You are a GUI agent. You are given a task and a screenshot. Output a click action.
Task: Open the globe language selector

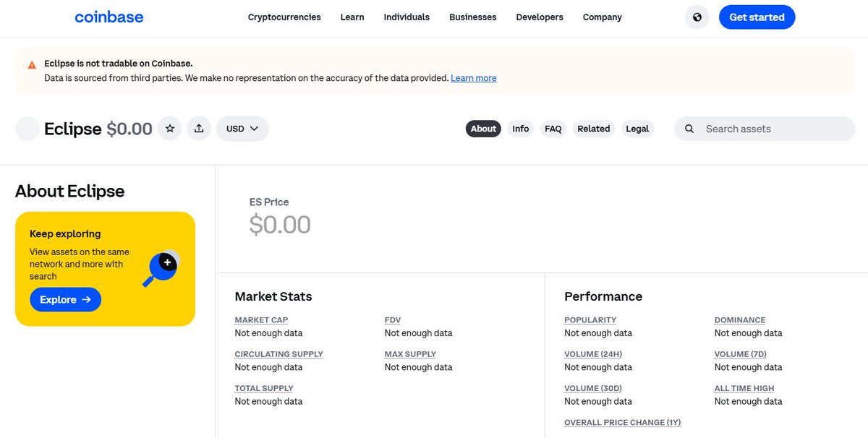click(x=697, y=17)
